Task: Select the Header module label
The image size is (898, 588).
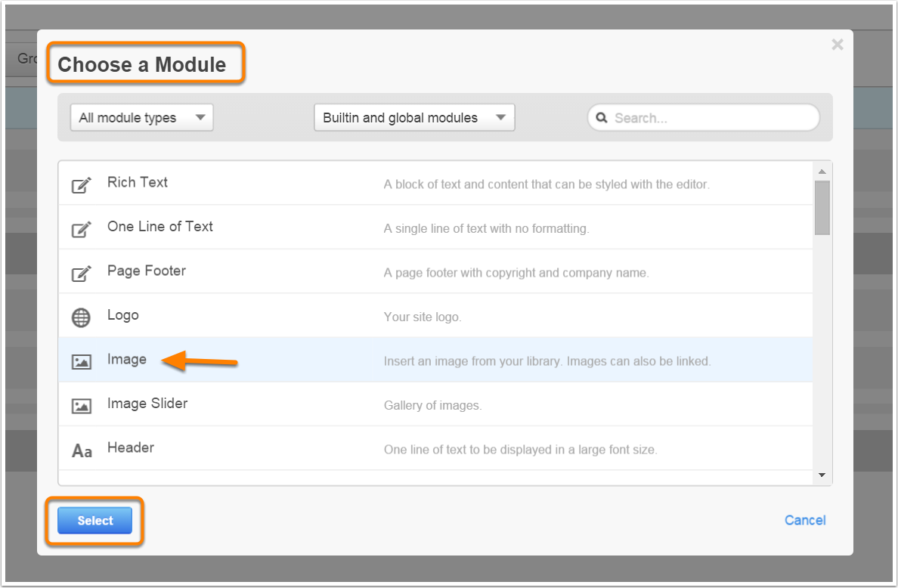Action: [131, 447]
